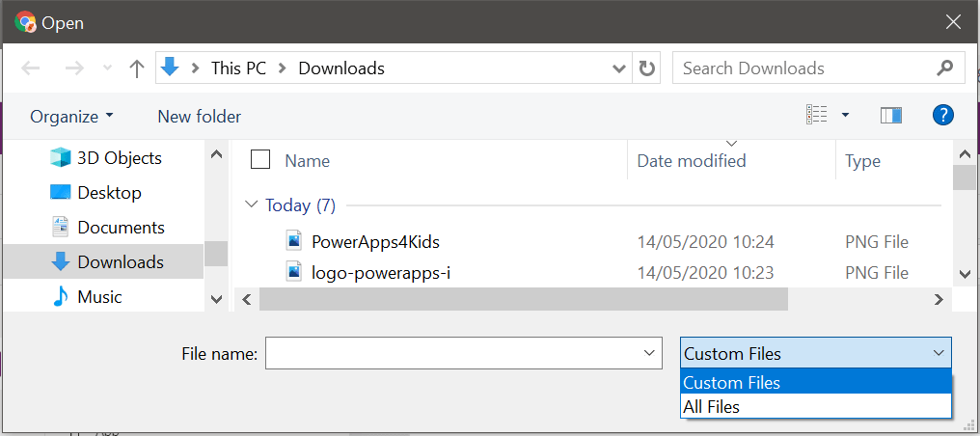Refresh the Downloads folder view
This screenshot has height=436, width=980.
[646, 68]
